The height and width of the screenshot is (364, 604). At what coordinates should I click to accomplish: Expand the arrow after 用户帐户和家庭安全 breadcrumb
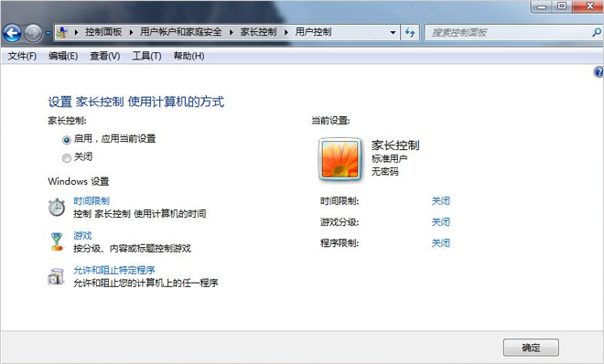click(x=232, y=32)
